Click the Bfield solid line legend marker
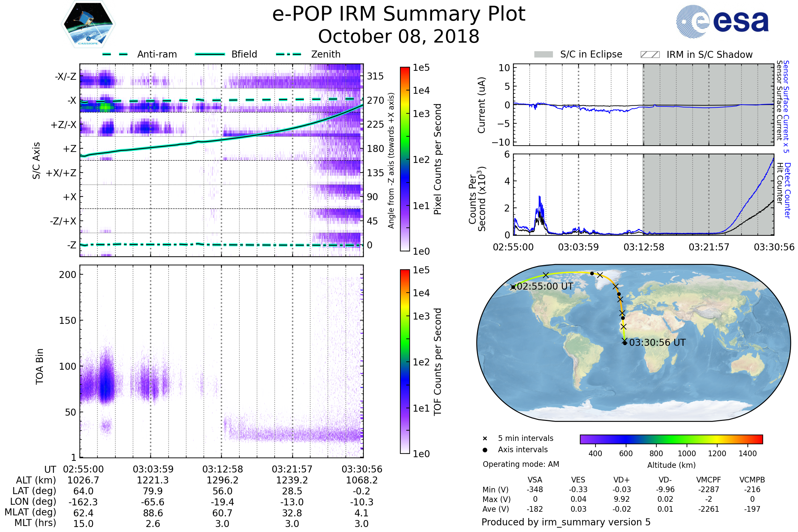 210,54
